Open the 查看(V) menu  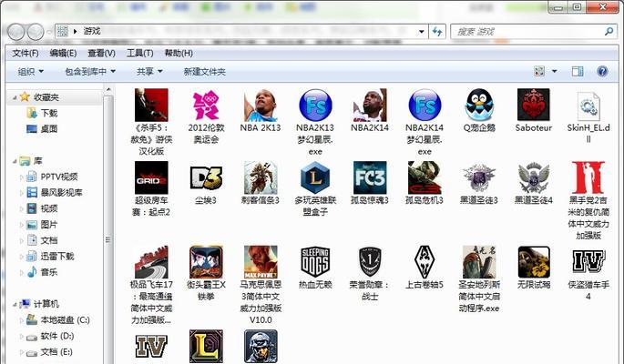(x=101, y=53)
